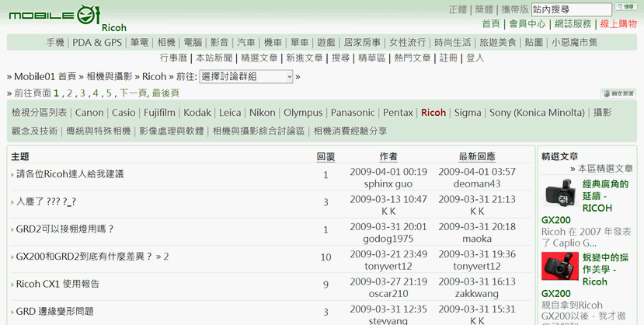Open the Panasonic subforum tab

353,113
